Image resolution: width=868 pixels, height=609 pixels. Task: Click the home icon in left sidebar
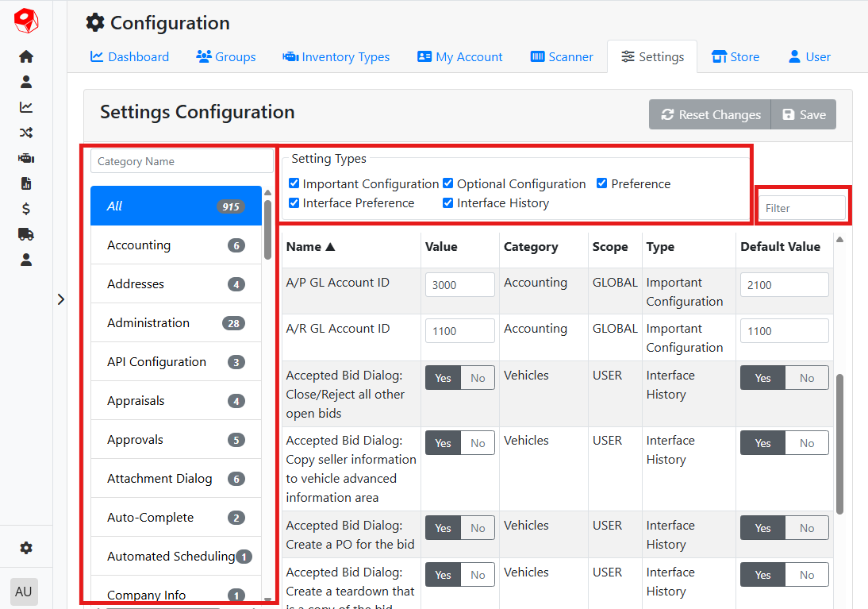26,56
